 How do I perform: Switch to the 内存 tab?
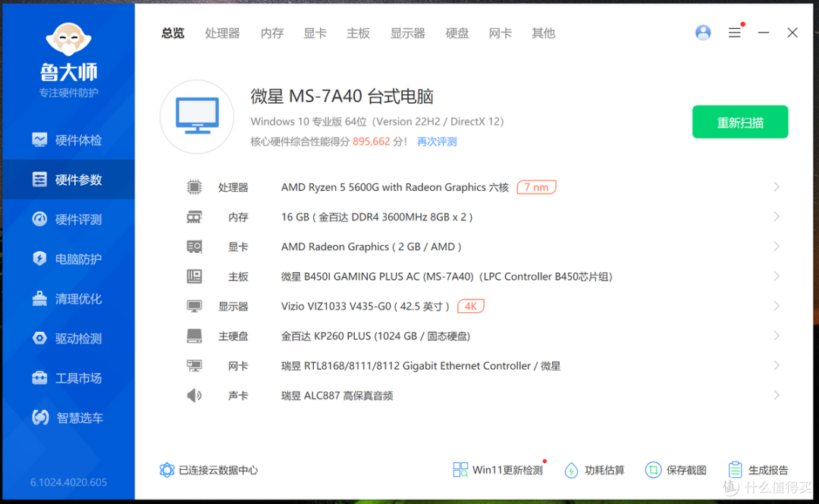[x=272, y=33]
